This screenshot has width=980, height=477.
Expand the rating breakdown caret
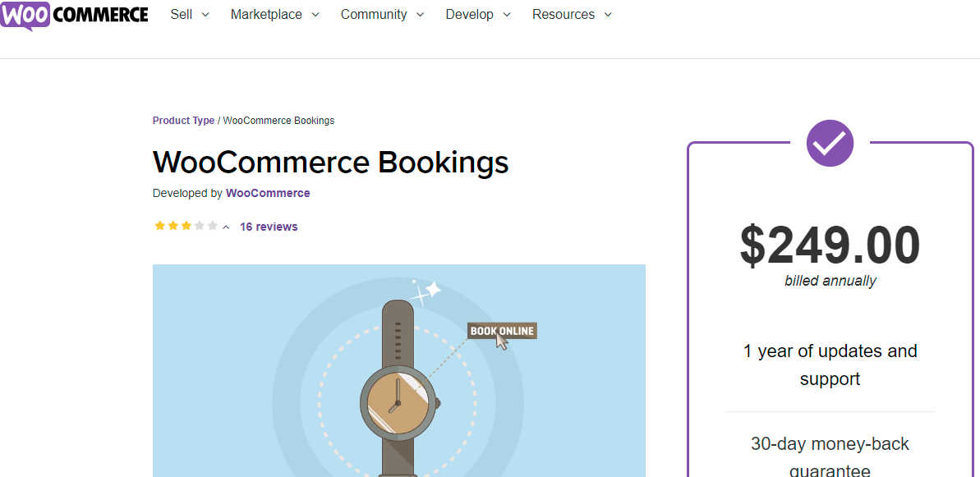pyautogui.click(x=227, y=227)
